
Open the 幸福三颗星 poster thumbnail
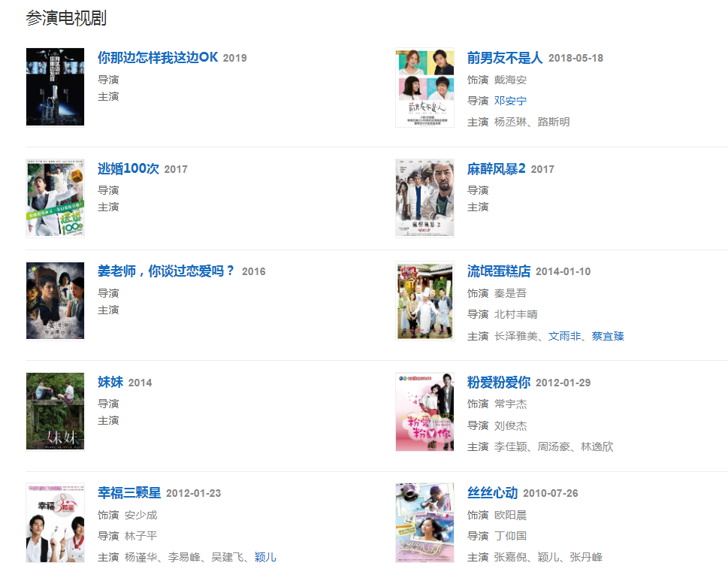click(56, 522)
